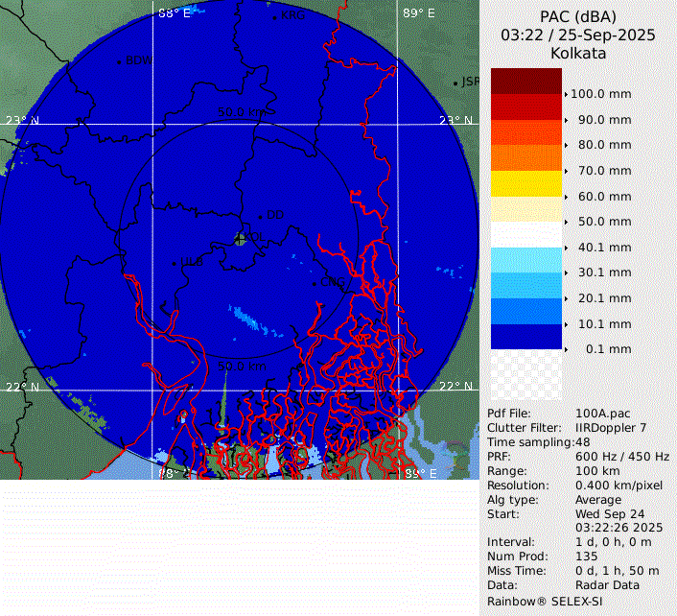The image size is (677, 616).
Task: Click the checkered no-data legend swatch
Action: click(x=525, y=374)
